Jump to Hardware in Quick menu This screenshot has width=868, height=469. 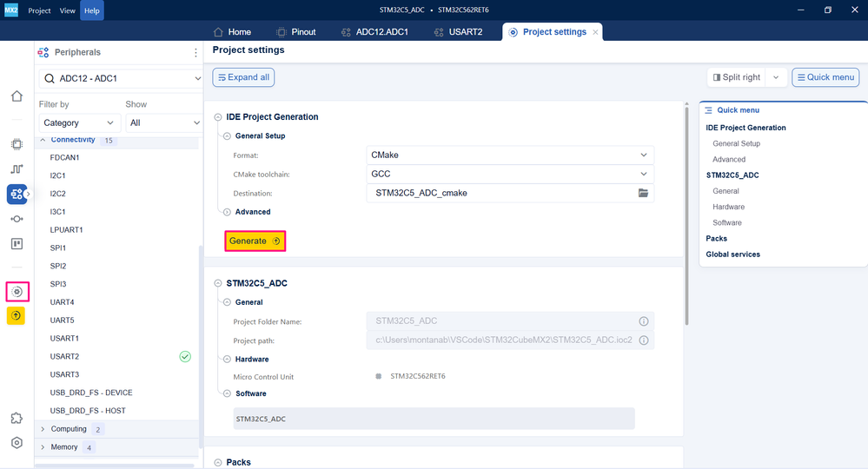pyautogui.click(x=728, y=207)
